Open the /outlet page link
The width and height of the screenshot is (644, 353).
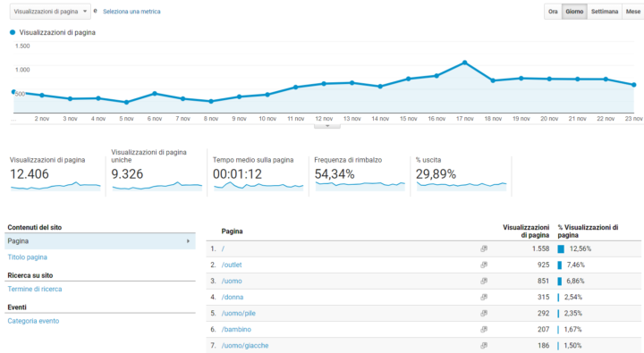tap(232, 265)
